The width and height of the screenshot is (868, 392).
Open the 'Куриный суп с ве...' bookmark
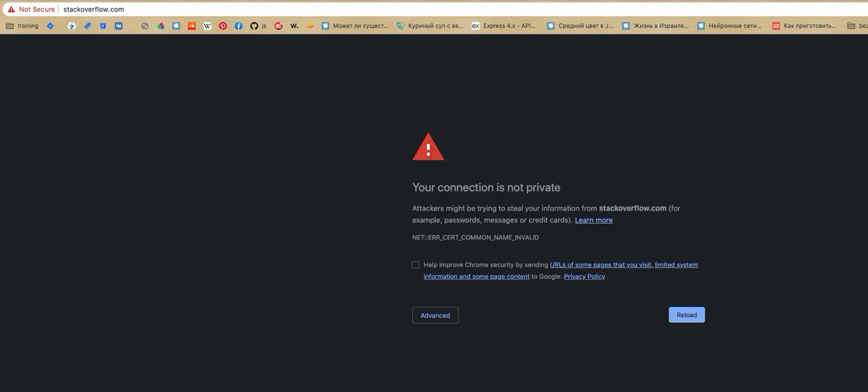[x=431, y=26]
